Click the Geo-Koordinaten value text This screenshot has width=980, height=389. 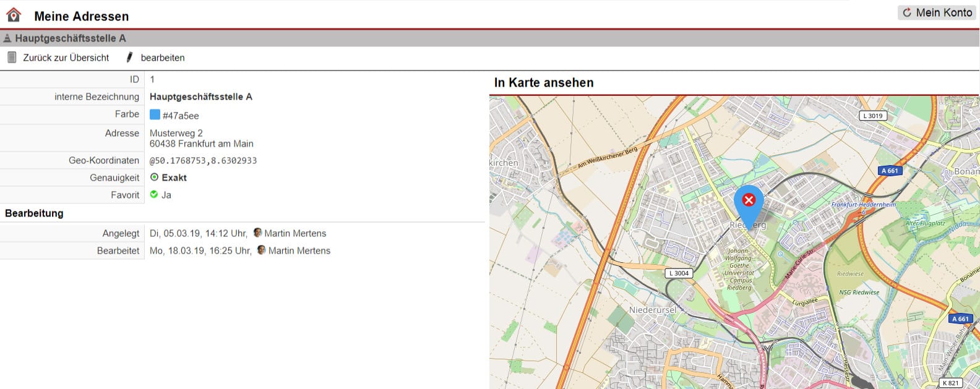pyautogui.click(x=203, y=160)
